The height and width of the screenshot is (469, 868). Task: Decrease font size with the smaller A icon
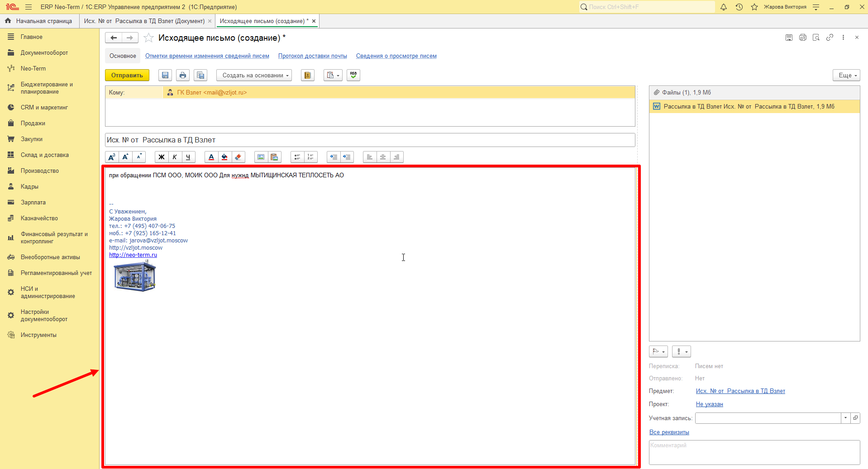[139, 157]
